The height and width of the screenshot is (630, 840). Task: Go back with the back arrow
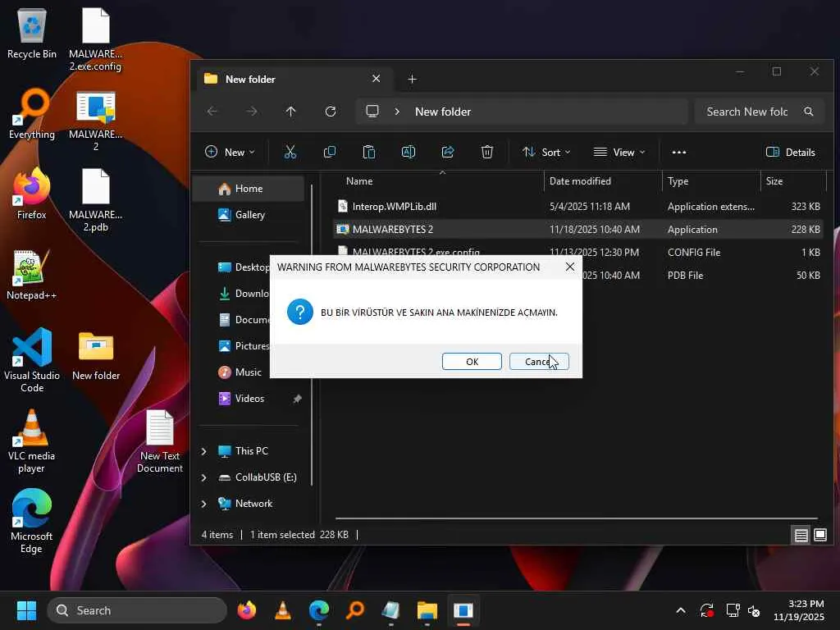tap(212, 112)
